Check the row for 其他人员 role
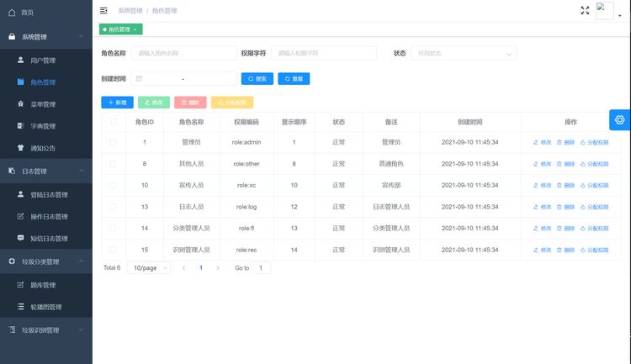Image resolution: width=631 pixels, height=364 pixels. pos(113,164)
